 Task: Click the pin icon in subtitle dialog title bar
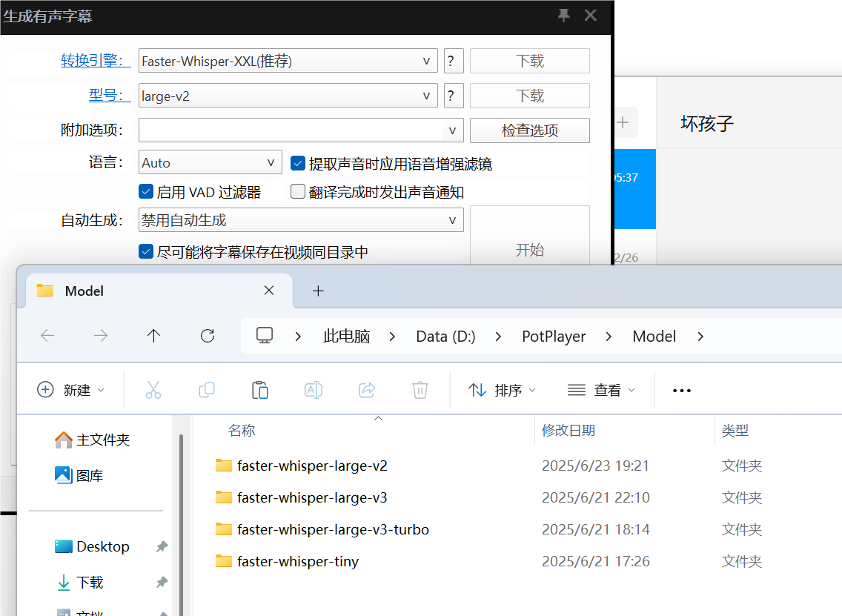pos(563,16)
